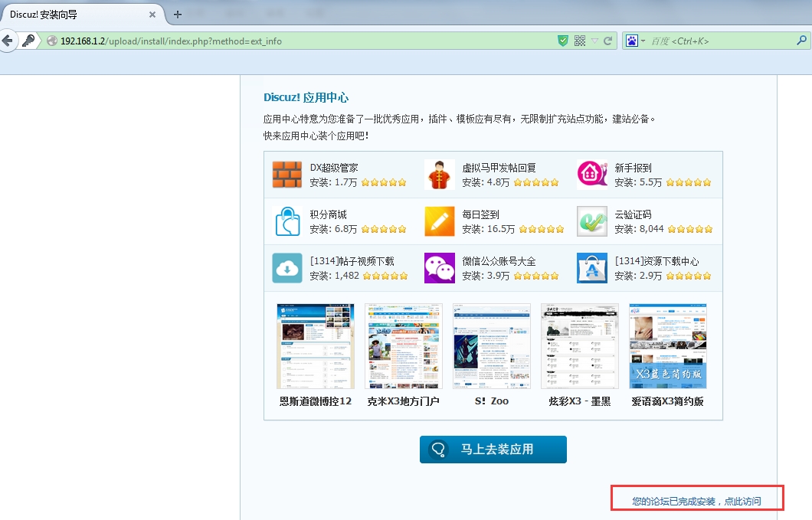Click the 虚拟马甲发帖回复 character icon
This screenshot has height=520, width=812.
pos(439,175)
